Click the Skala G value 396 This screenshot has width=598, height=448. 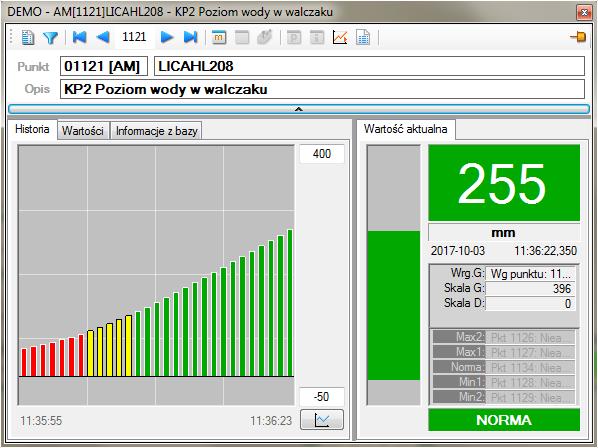530,289
